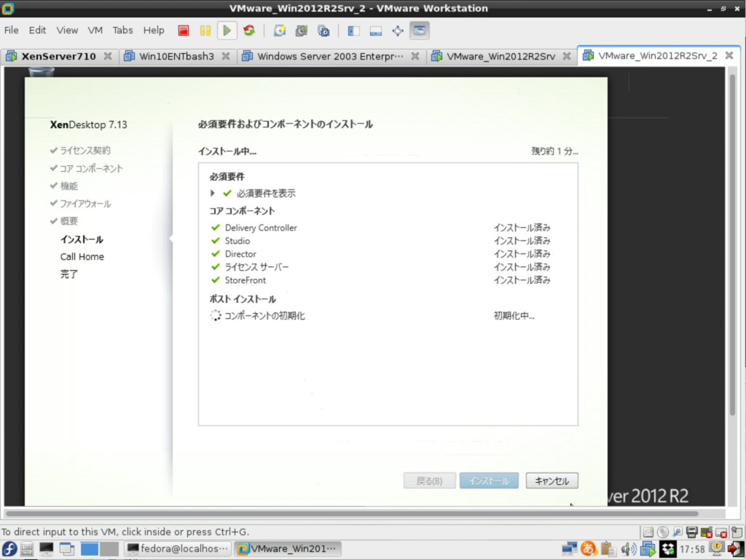Image resolution: width=746 pixels, height=560 pixels.
Task: Switch to fedora@localhost terminal taskbar window
Action: [x=178, y=548]
